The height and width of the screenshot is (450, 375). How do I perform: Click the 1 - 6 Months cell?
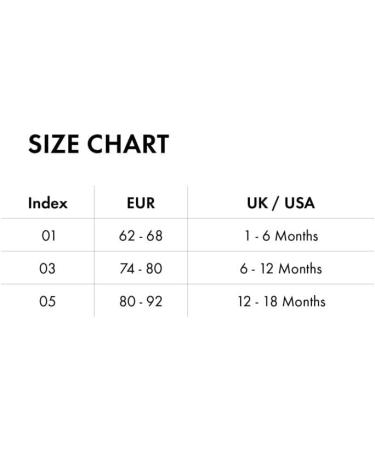tap(281, 236)
